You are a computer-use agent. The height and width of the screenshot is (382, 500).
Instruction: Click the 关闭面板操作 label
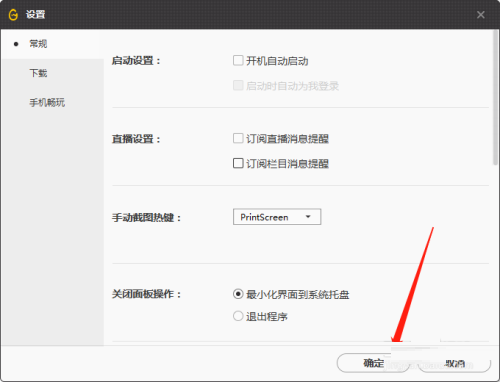tap(146, 294)
